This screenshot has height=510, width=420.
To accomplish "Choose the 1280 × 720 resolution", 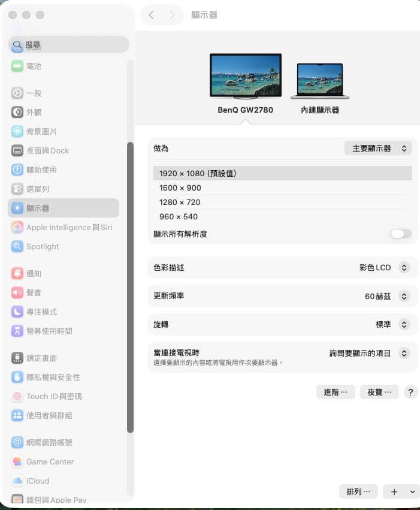I will (x=282, y=203).
